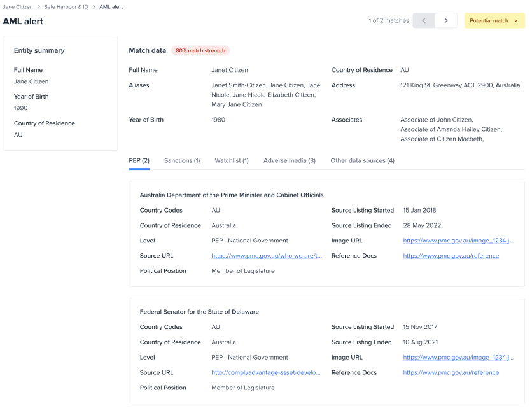
Task: Follow Source URL link in Federal Senator card
Action: pyautogui.click(x=266, y=372)
